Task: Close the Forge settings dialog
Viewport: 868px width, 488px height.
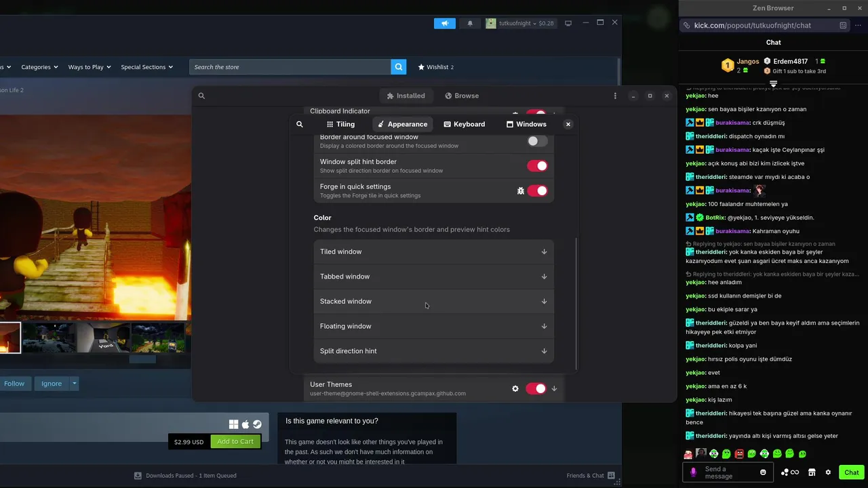Action: point(568,124)
